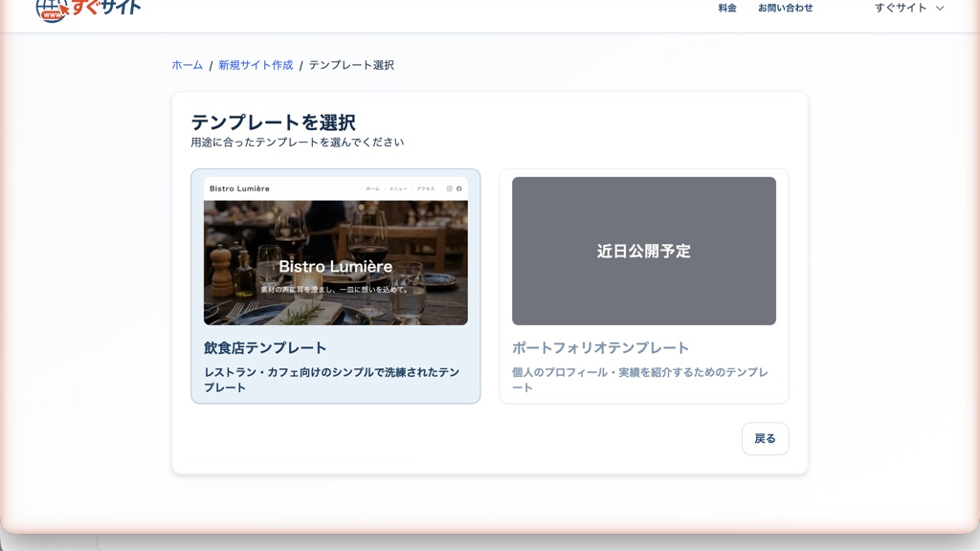980x551 pixels.
Task: Click ホーム in the Bistro Lumière preview nav
Action: 371,188
